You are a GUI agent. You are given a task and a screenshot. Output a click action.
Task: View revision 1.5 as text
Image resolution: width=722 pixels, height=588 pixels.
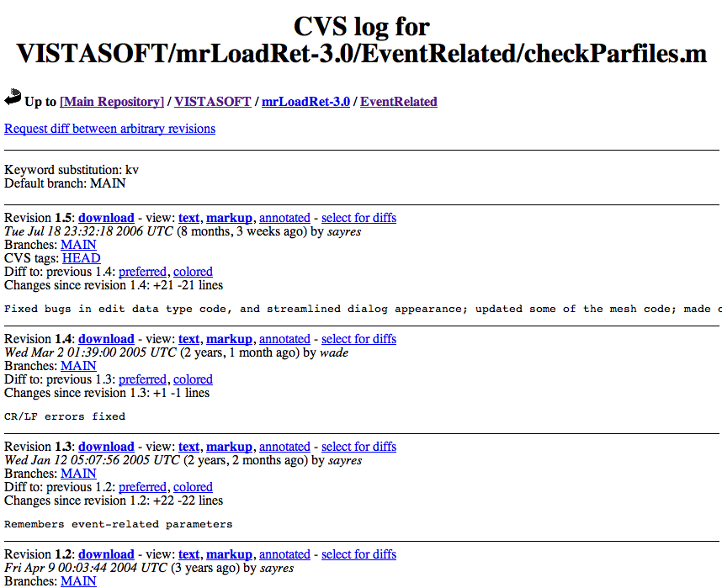(188, 218)
